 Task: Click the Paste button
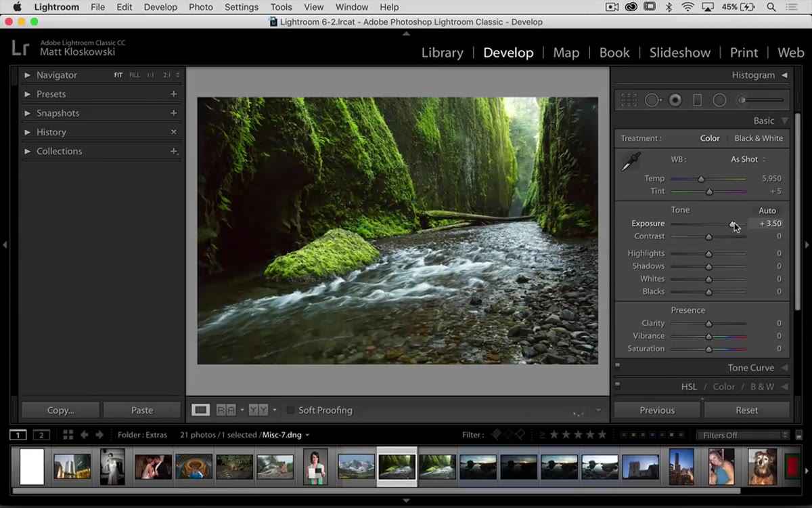(x=142, y=410)
